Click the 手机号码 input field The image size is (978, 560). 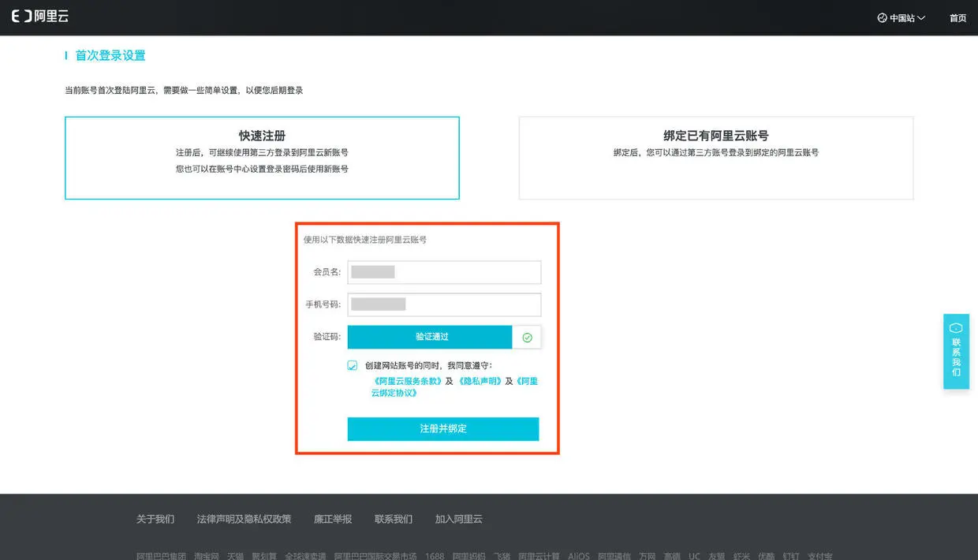click(444, 304)
